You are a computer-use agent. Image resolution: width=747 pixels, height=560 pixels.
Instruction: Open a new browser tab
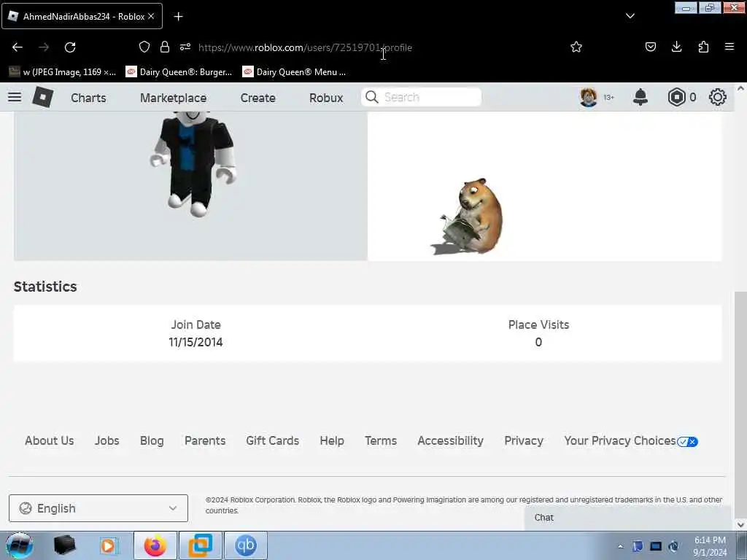[178, 17]
